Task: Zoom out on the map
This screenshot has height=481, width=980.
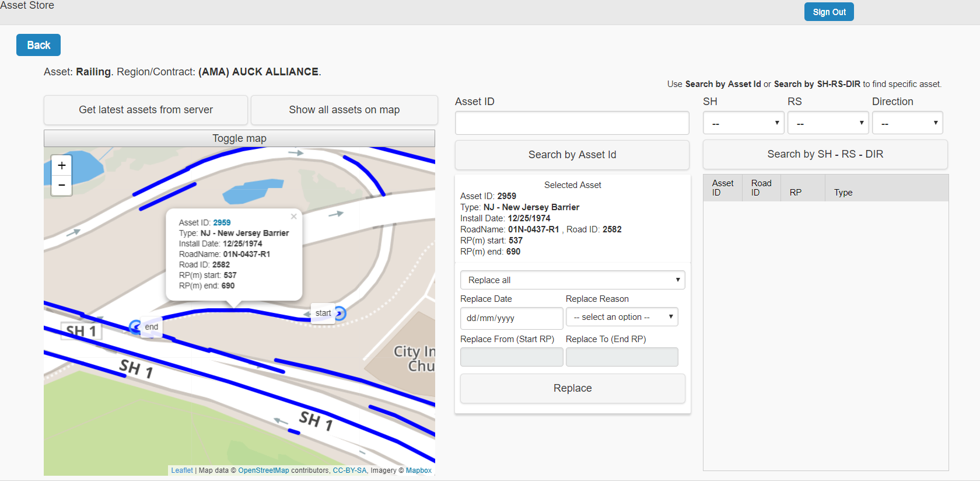Action: pyautogui.click(x=62, y=185)
